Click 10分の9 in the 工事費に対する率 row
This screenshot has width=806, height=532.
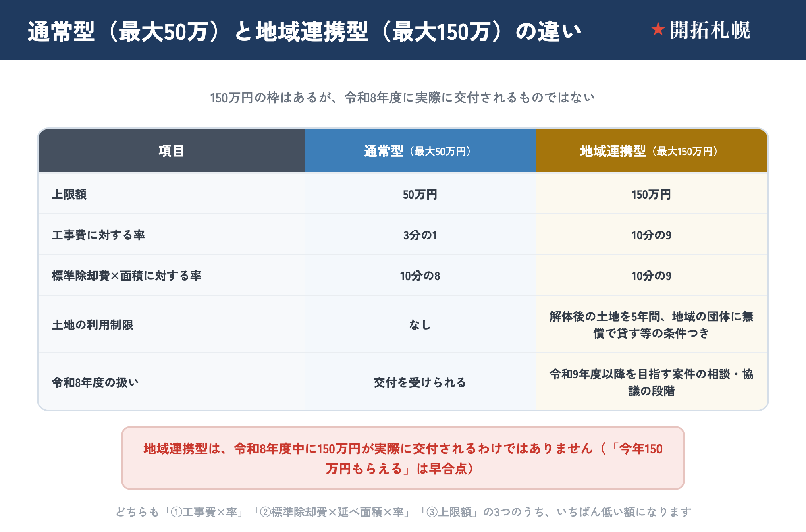point(652,235)
